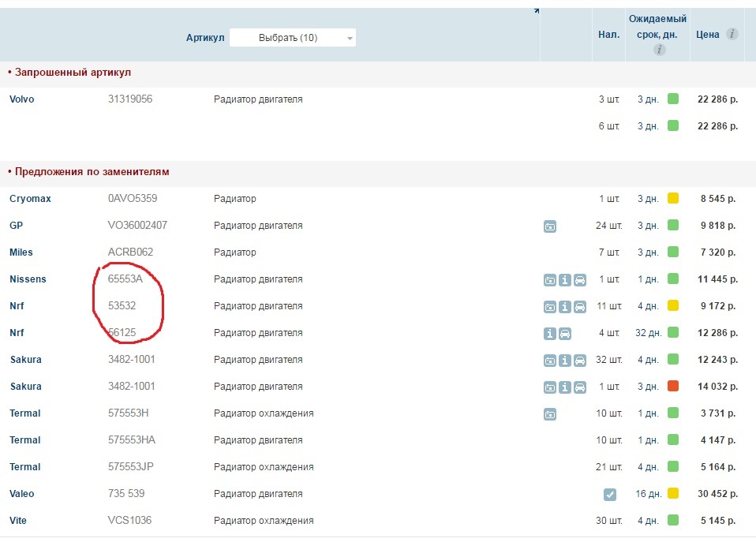756x546 pixels.
Task: Click article number 31319056
Action: point(129,99)
